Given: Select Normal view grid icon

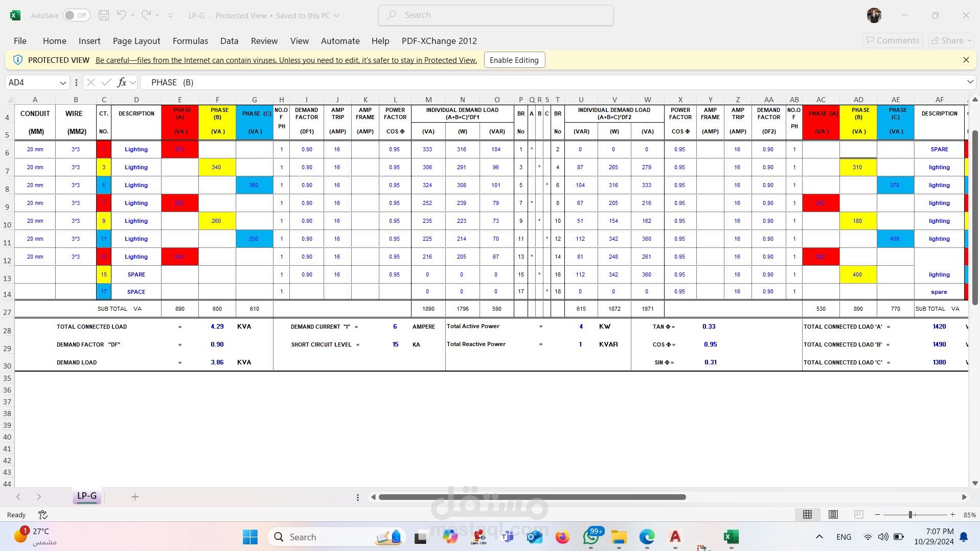Looking at the screenshot, I should point(807,515).
